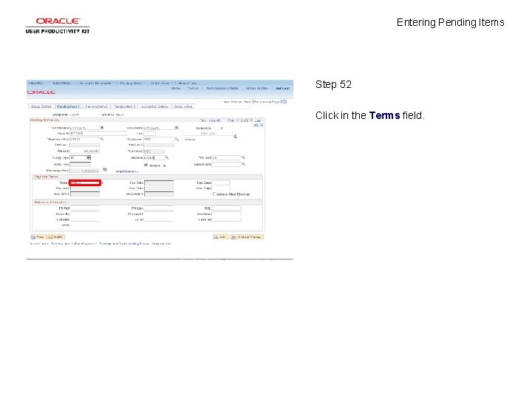532x399 pixels.
Task: Click in the BOL field
Action: click(226, 208)
